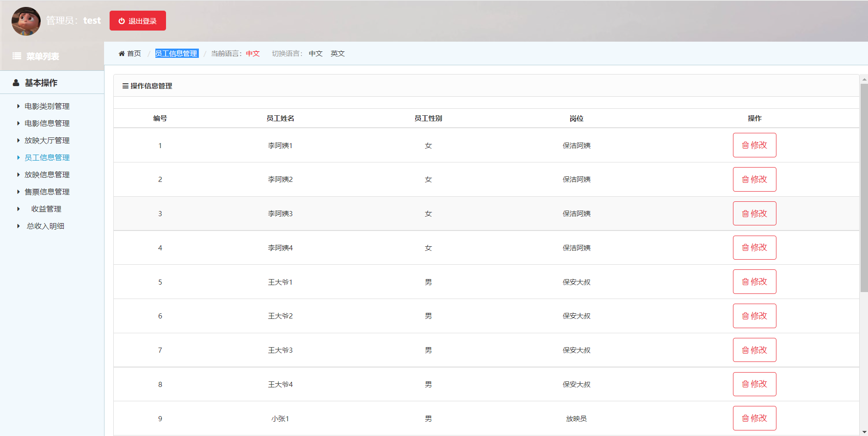The width and height of the screenshot is (868, 436).
Task: Click the caret arrow beside 售票信息管理
Action: pos(18,192)
